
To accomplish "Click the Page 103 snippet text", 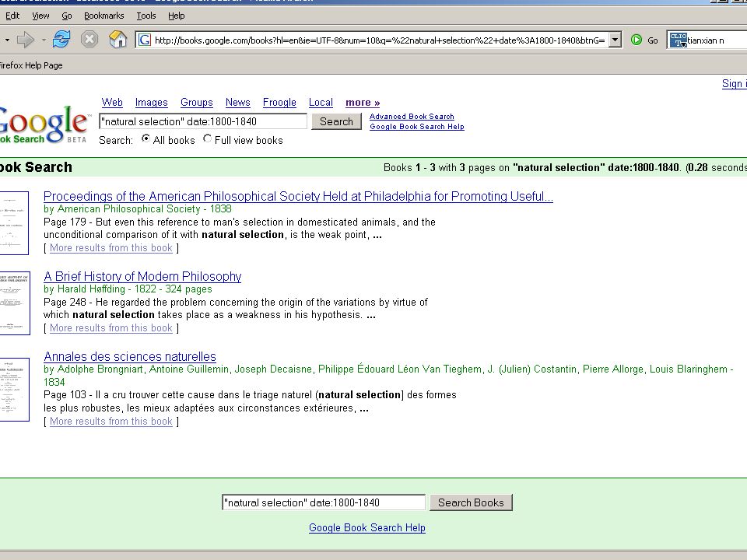I will tap(250, 401).
